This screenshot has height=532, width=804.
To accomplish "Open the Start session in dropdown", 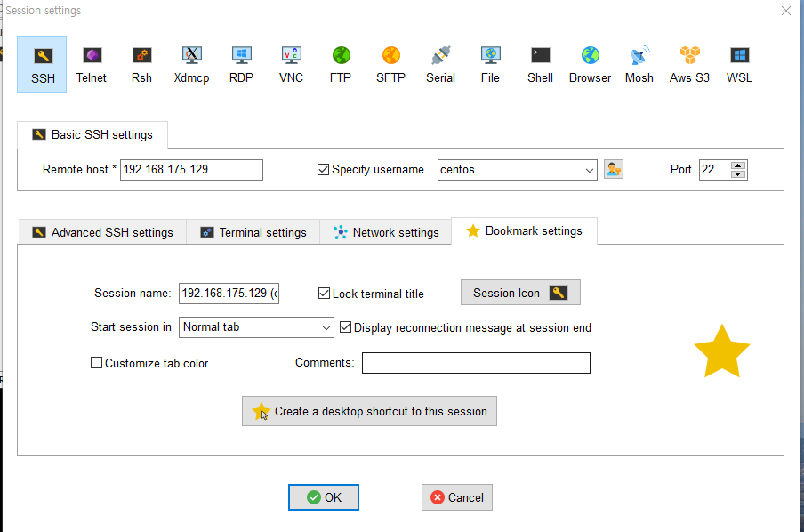I will tap(326, 327).
